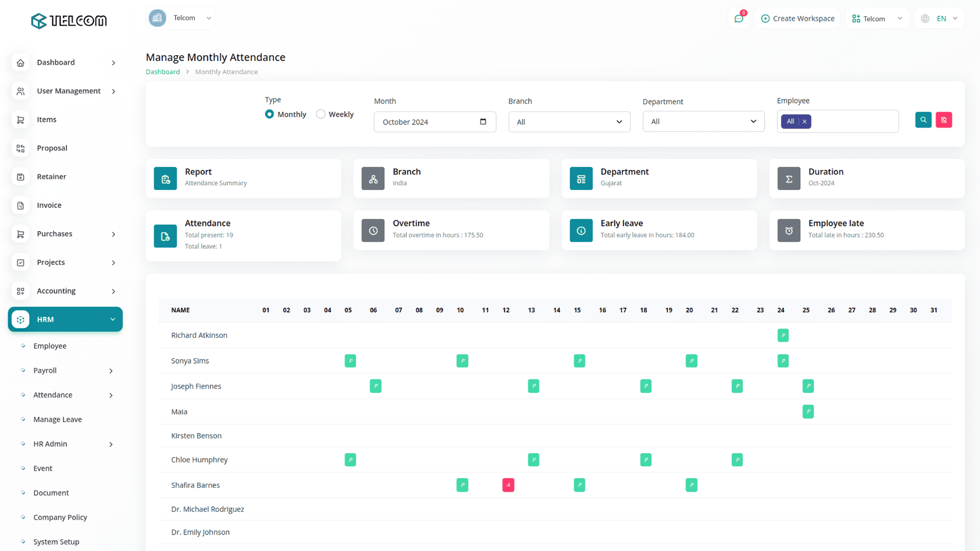Viewport: 980px width, 551px height.
Task: Open the Branch dropdown
Action: pyautogui.click(x=569, y=122)
